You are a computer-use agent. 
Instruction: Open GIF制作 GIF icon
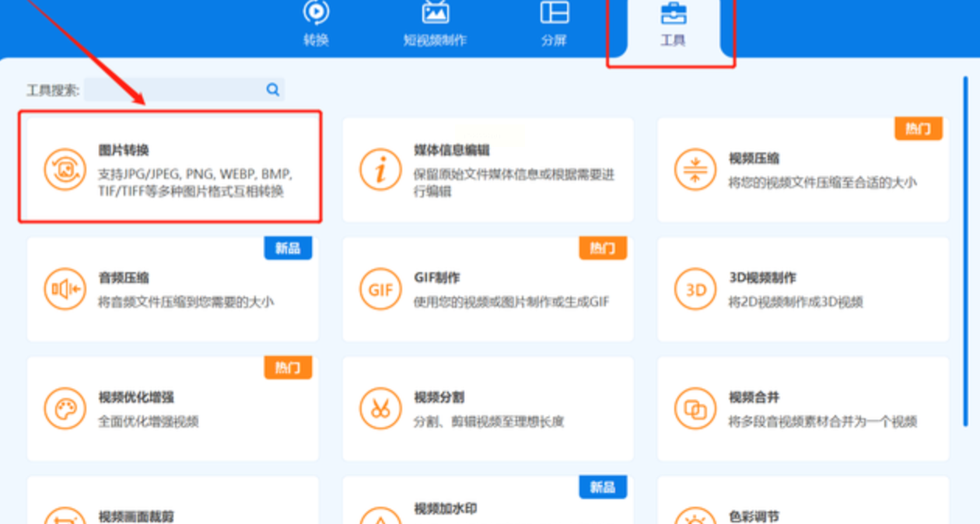point(380,289)
